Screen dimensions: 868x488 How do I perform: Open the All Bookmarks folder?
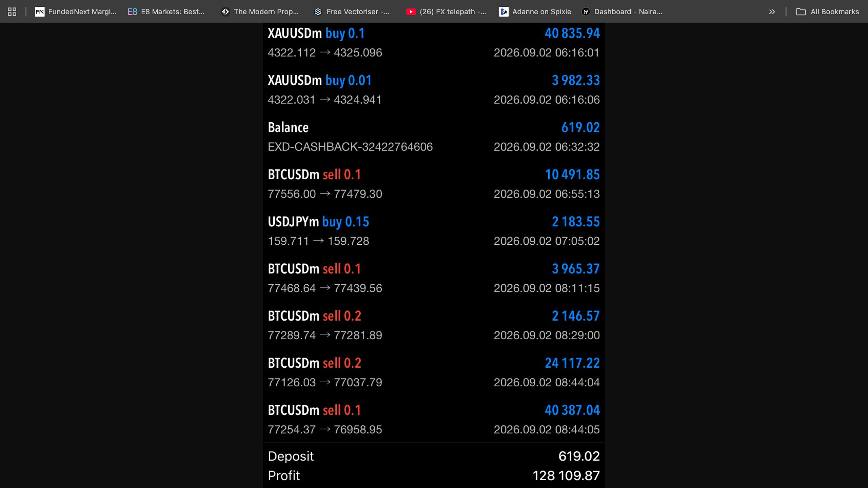[827, 12]
